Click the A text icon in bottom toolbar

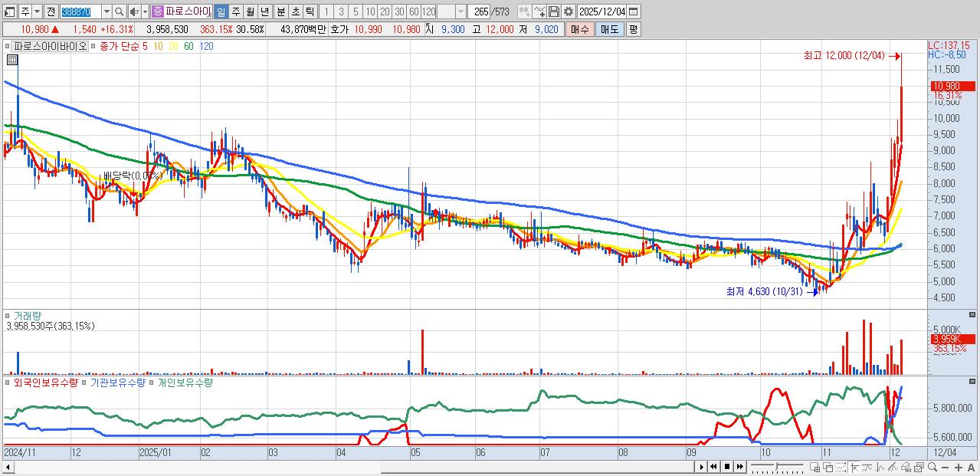[x=971, y=467]
